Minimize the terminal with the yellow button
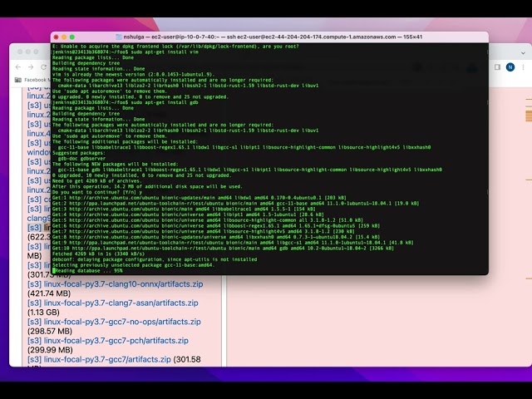 click(64, 37)
